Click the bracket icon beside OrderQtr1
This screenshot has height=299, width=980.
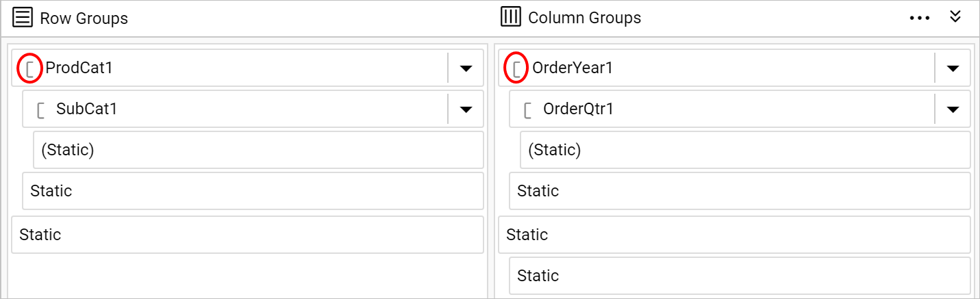coord(528,109)
